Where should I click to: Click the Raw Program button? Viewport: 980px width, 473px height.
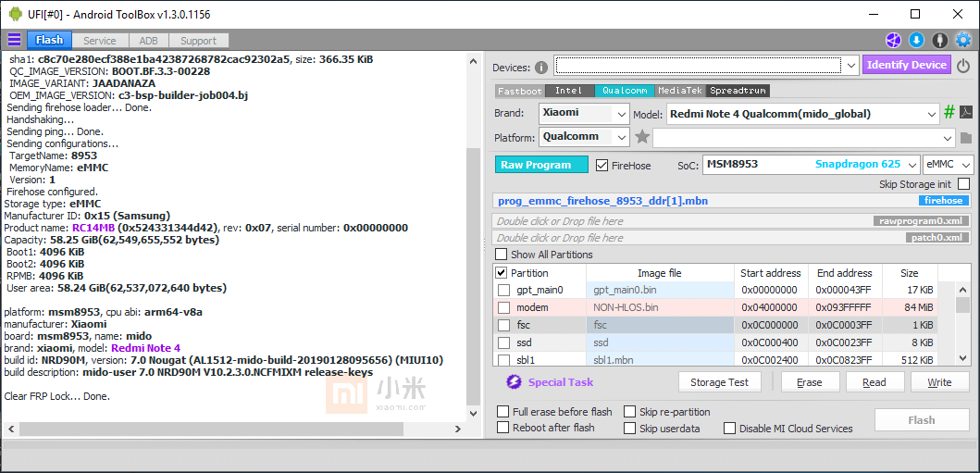pyautogui.click(x=541, y=165)
